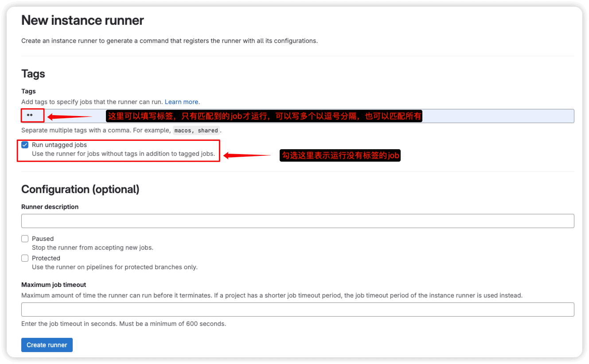Click the Tags input field
The width and height of the screenshot is (589, 364).
pos(297,116)
